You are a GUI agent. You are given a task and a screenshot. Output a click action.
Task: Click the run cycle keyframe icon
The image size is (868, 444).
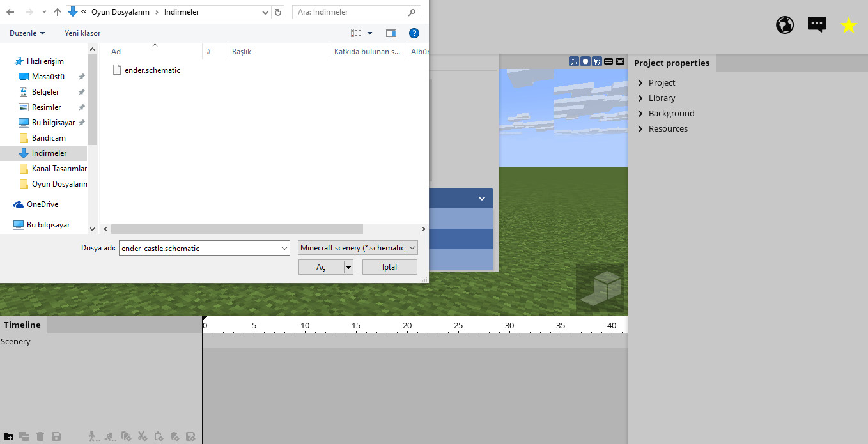tap(110, 436)
